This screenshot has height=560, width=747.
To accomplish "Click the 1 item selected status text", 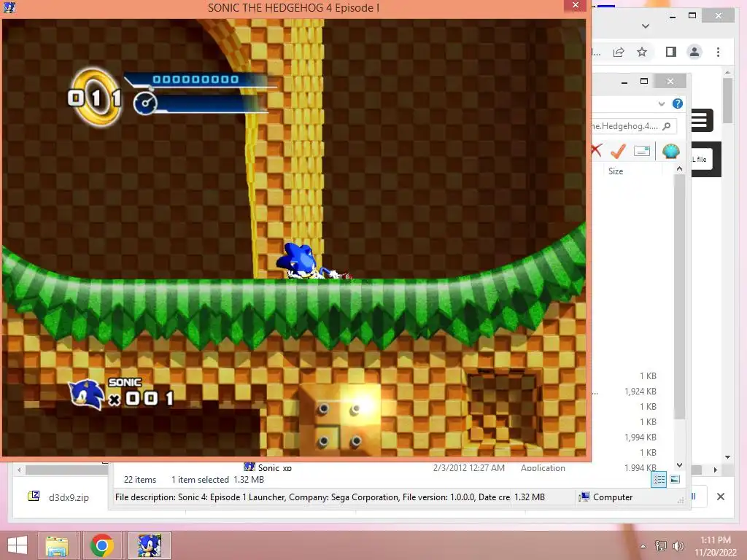I will click(x=200, y=480).
